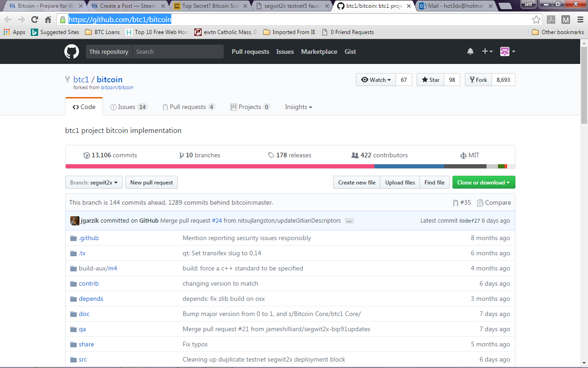Image resolution: width=588 pixels, height=368 pixels.
Task: Open the Branch: segwit2x dropdown
Action: coord(94,183)
